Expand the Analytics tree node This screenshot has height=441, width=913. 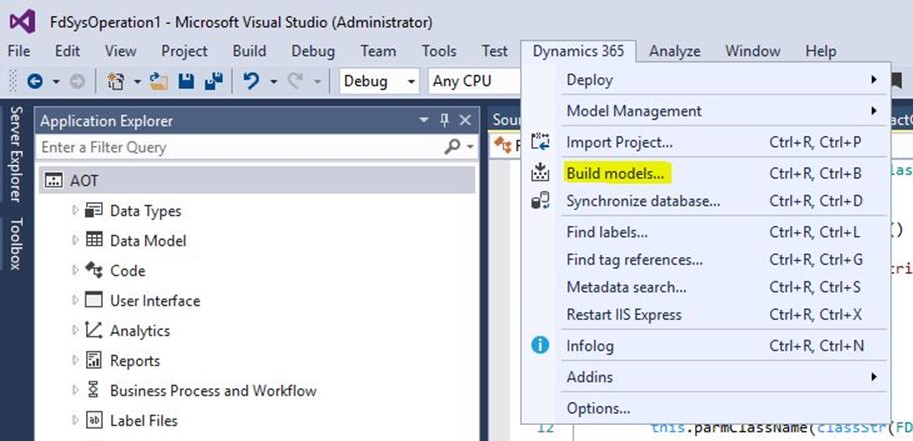(x=75, y=330)
